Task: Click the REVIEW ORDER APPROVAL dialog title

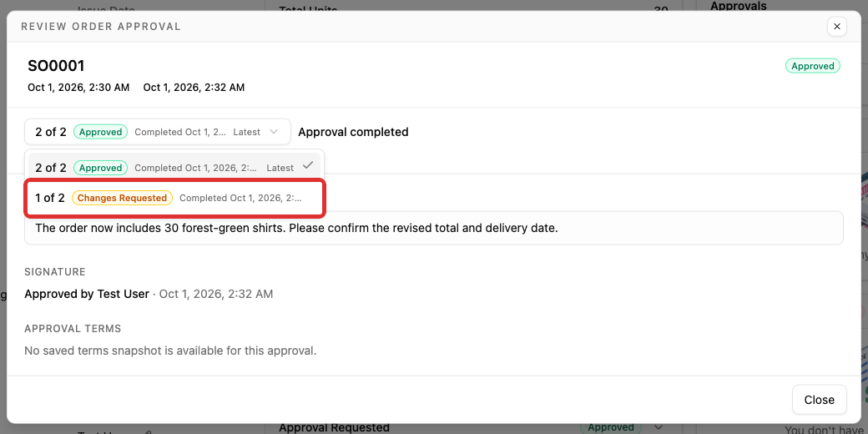Action: point(101,27)
